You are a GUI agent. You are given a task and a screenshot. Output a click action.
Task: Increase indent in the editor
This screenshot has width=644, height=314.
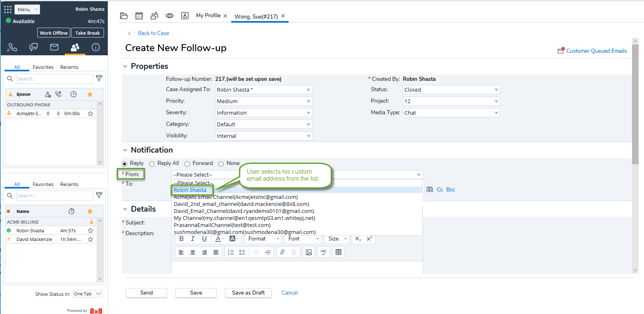tap(268, 252)
